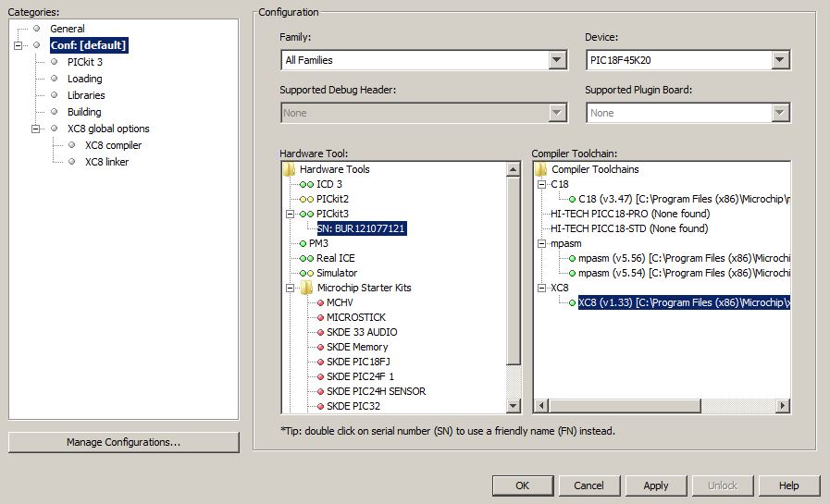Select the General category
The image size is (830, 504).
pyautogui.click(x=68, y=29)
